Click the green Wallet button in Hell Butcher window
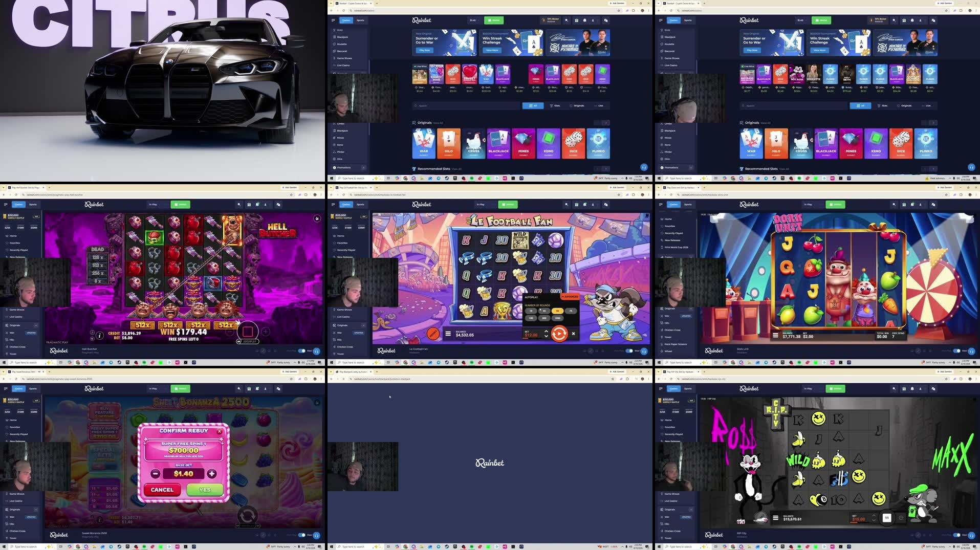This screenshot has width=980, height=550. (180, 204)
